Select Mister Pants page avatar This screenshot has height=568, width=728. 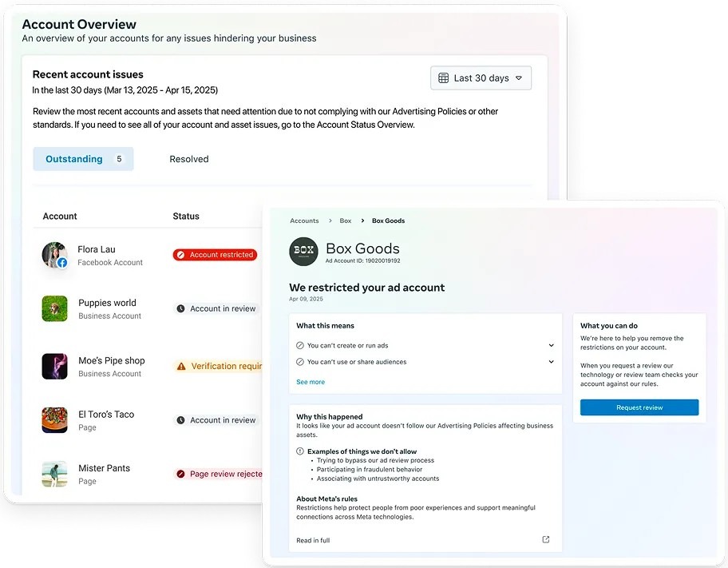click(54, 474)
